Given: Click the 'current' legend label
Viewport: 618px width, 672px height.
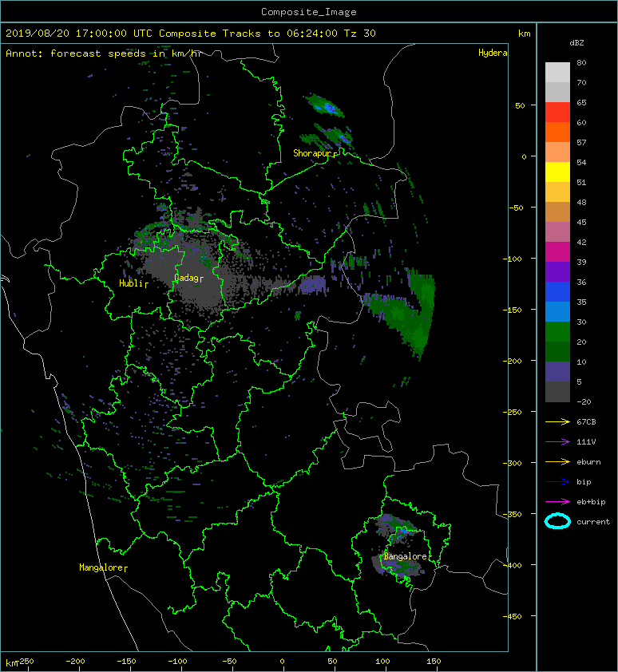Looking at the screenshot, I should pos(593,522).
